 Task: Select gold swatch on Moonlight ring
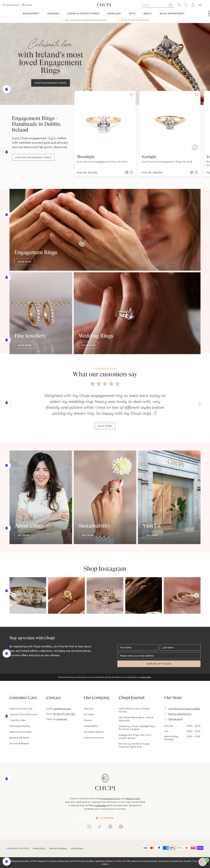(127, 172)
